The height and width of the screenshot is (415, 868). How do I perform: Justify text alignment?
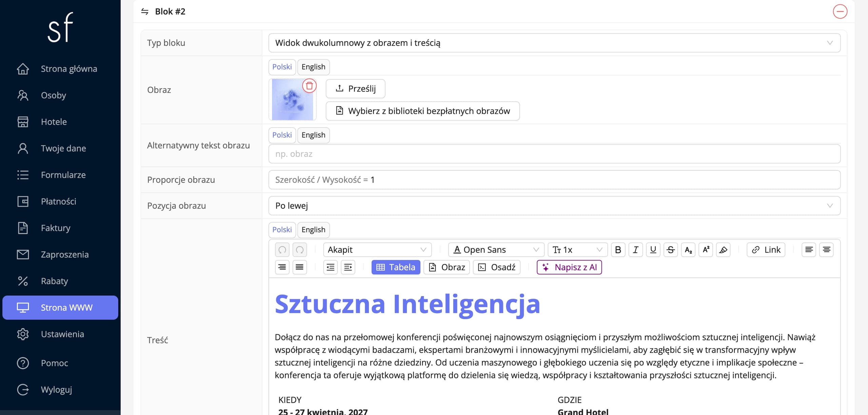click(300, 267)
